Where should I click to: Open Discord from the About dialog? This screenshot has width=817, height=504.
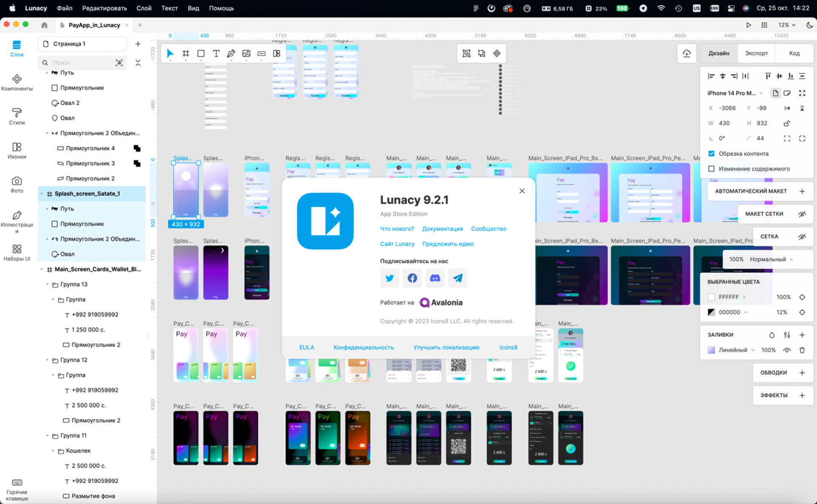click(435, 278)
